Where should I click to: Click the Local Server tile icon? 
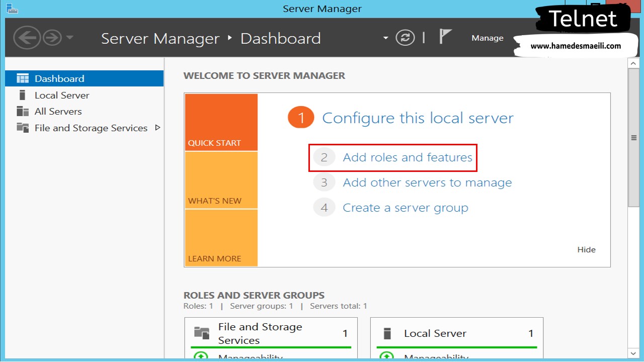click(387, 333)
